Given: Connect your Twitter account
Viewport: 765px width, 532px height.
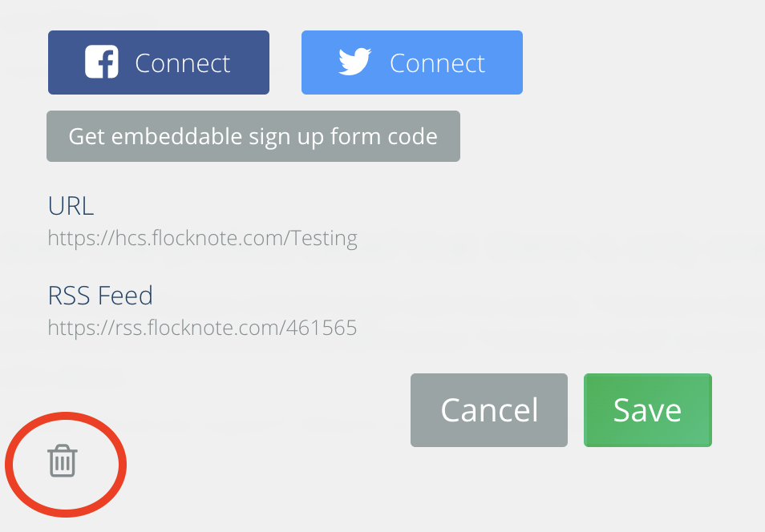Looking at the screenshot, I should click(411, 62).
